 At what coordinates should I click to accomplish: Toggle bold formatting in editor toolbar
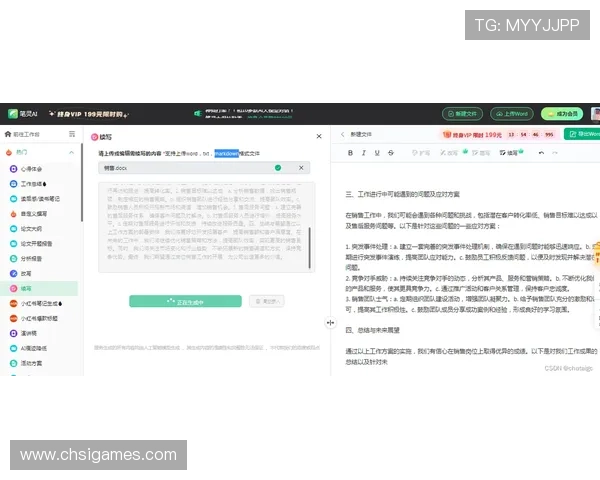(x=350, y=153)
